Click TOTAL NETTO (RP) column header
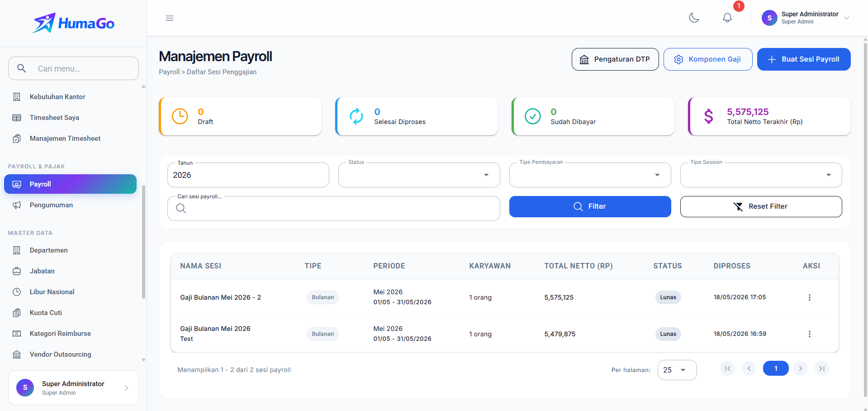868x411 pixels. coord(579,266)
